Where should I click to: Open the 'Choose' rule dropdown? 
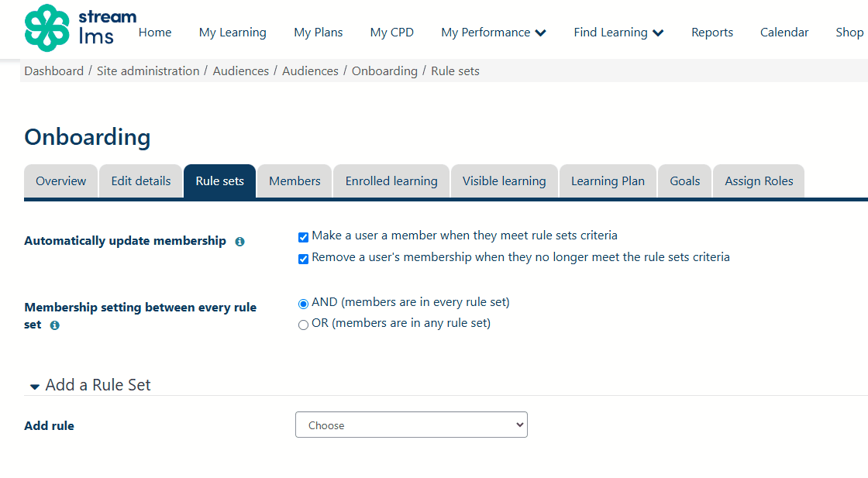(411, 425)
